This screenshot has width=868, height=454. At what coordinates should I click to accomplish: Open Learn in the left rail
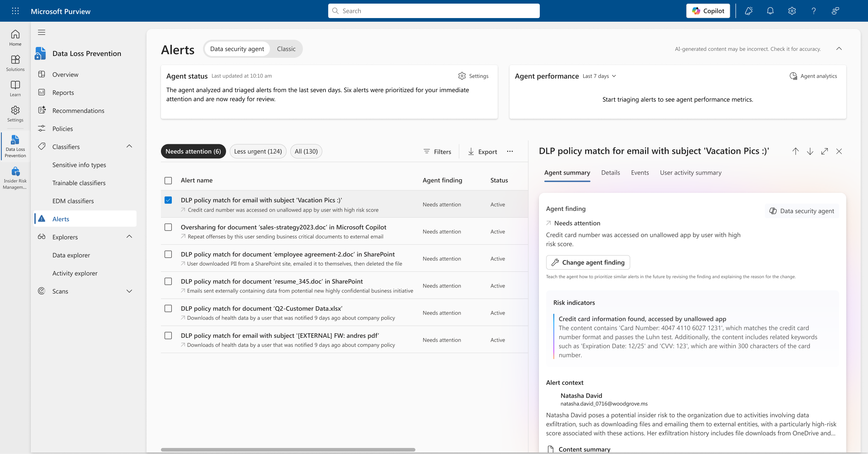pyautogui.click(x=15, y=88)
